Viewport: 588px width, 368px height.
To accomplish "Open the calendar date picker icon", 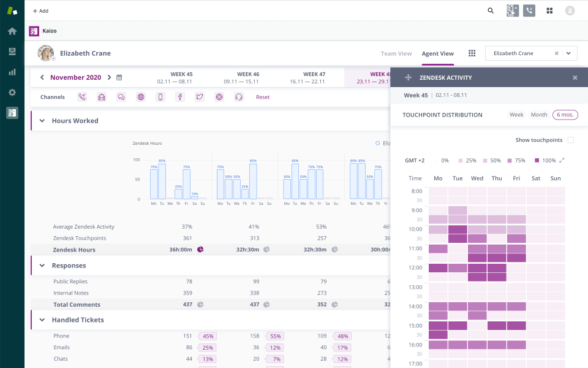I will point(119,78).
